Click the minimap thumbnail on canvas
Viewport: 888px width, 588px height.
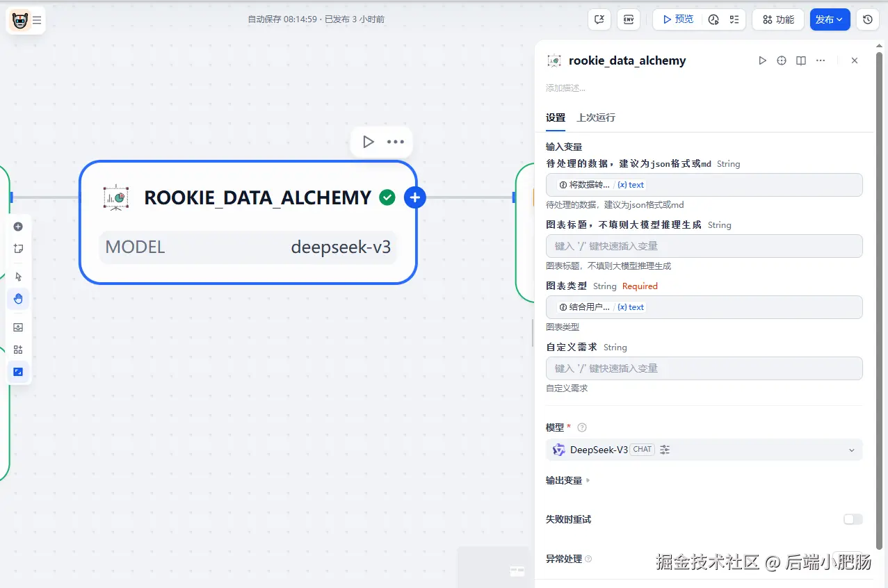click(x=493, y=566)
